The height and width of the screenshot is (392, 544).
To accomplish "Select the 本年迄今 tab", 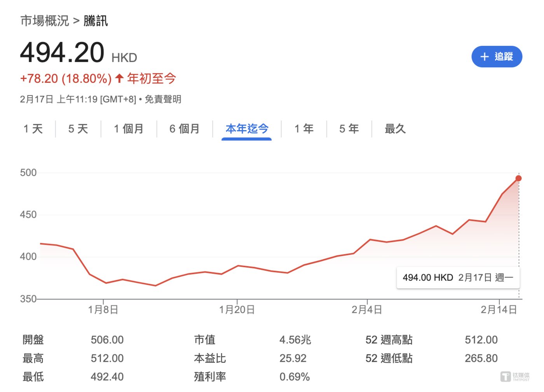I will [247, 129].
